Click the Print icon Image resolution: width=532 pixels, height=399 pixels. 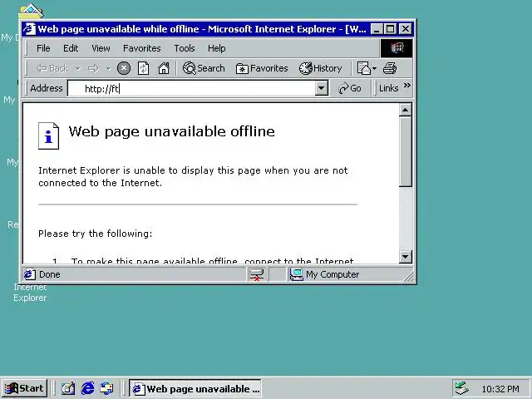pos(390,68)
